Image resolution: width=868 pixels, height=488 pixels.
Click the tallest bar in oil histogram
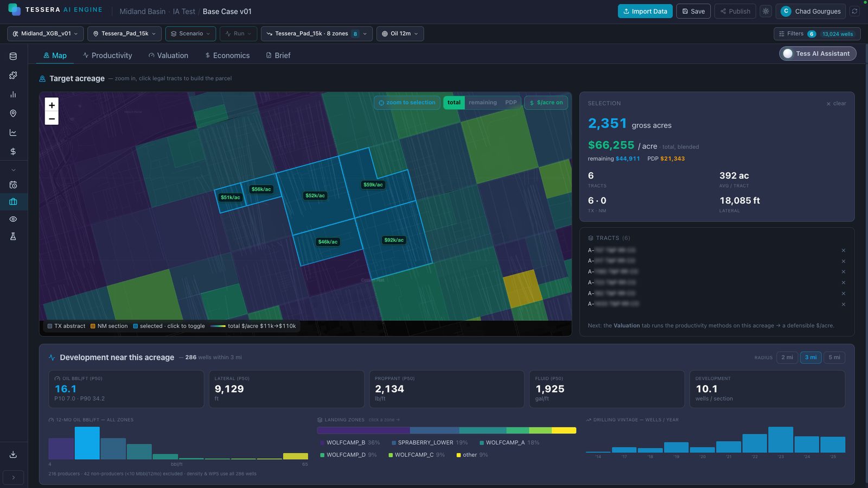[87, 443]
